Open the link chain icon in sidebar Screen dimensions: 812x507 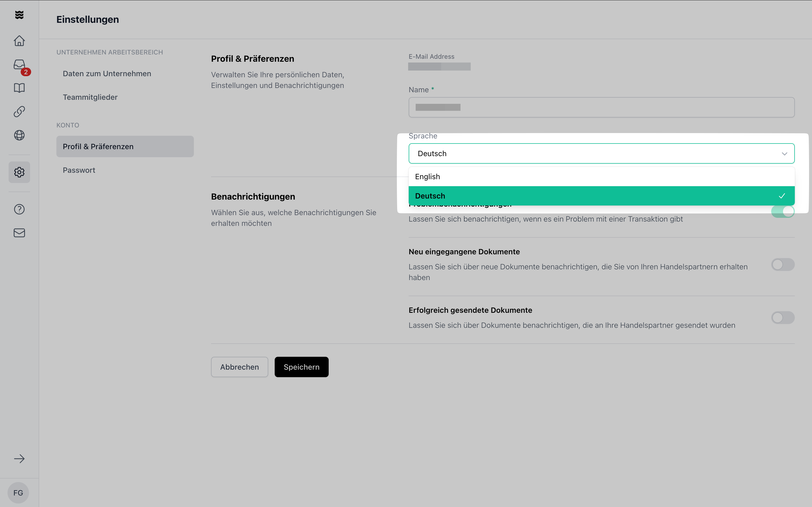click(19, 112)
